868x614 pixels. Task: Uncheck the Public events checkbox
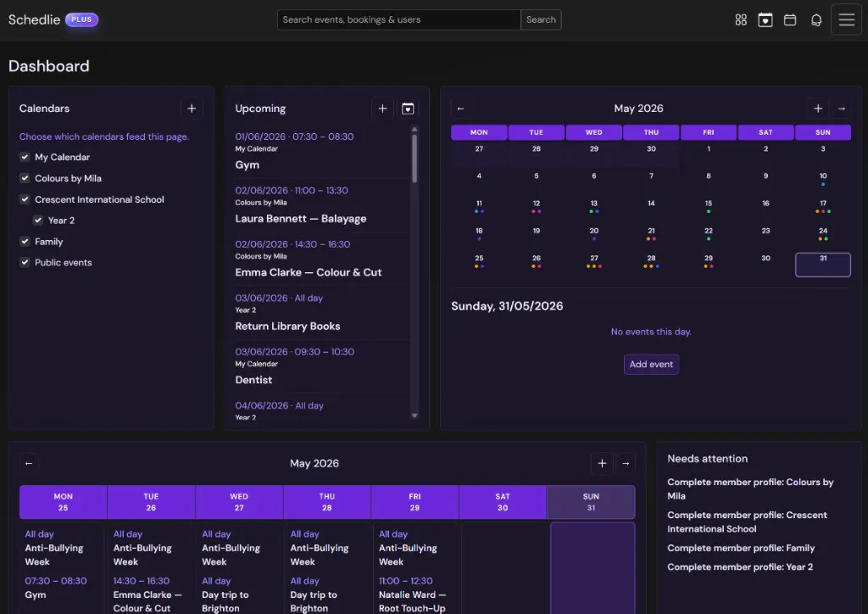click(x=25, y=262)
